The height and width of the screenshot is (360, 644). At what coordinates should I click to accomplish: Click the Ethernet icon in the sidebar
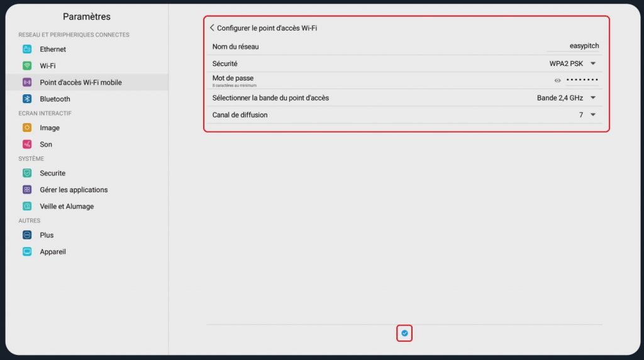(x=27, y=49)
